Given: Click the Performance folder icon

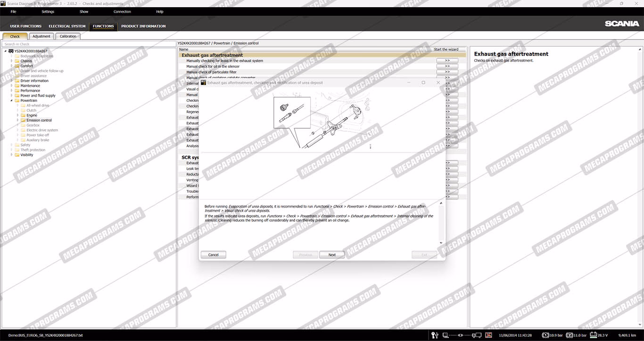Looking at the screenshot, I should (x=17, y=91).
